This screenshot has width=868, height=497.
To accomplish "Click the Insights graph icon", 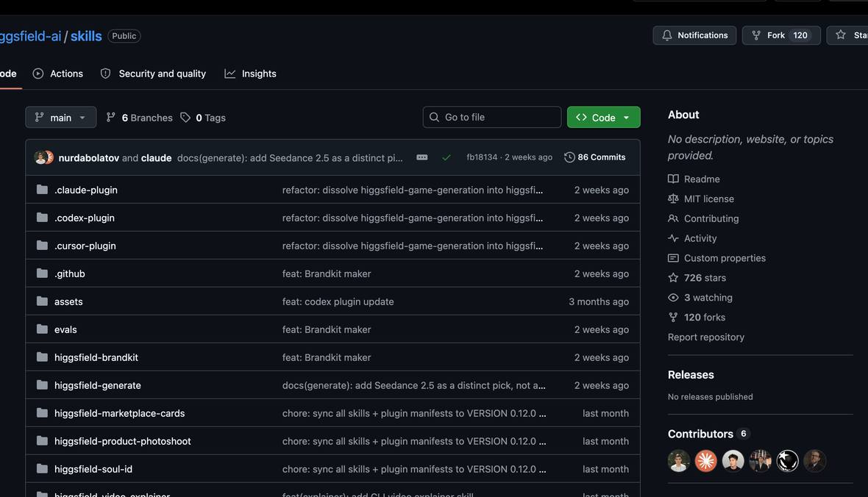I will coord(230,74).
